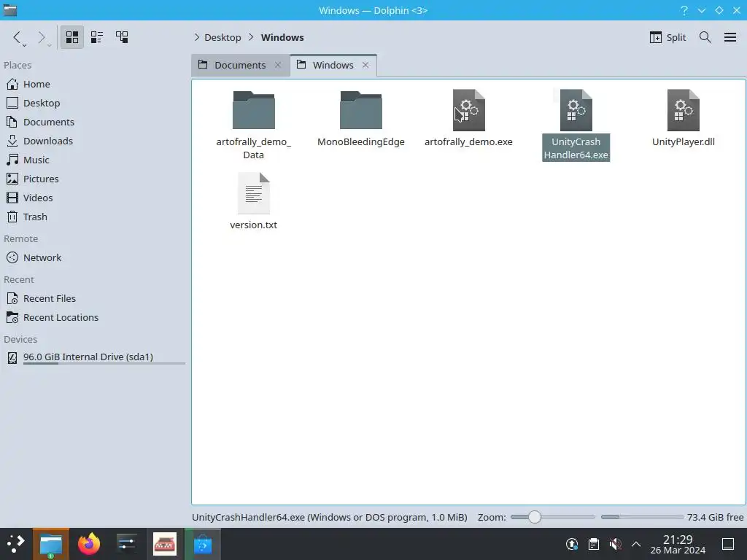This screenshot has width=747, height=560.
Task: Open Recent Locations entry
Action: (x=94, y=318)
